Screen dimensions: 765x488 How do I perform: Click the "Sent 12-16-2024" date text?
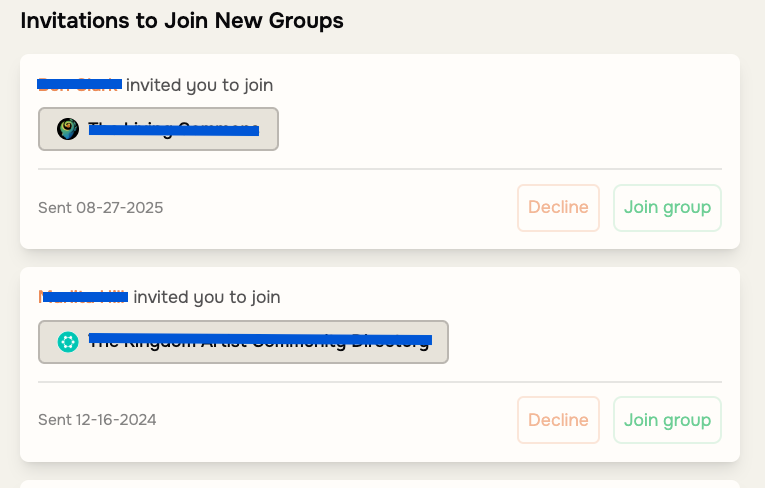[97, 420]
